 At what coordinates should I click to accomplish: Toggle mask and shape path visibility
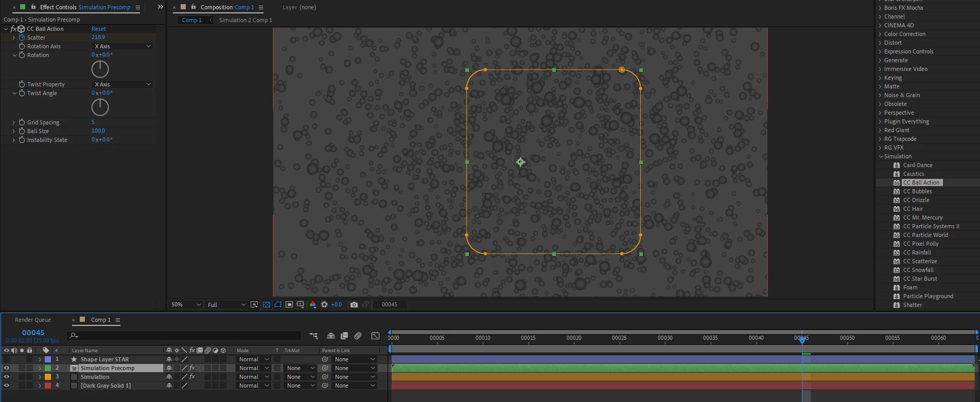point(278,304)
